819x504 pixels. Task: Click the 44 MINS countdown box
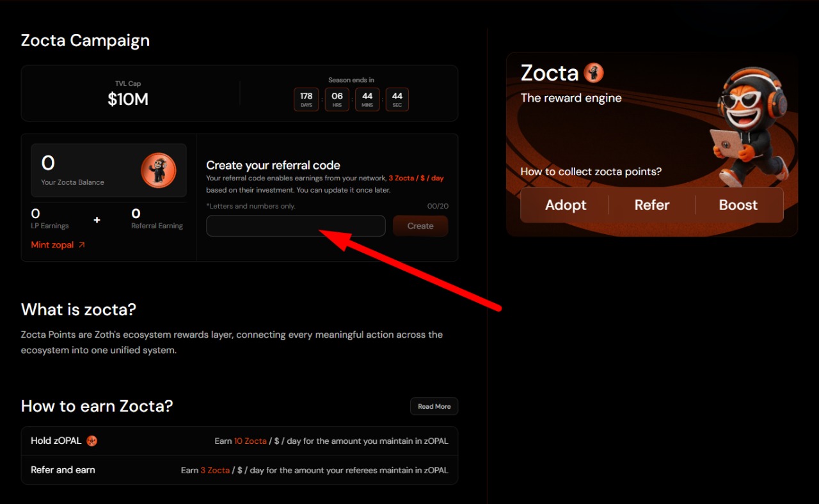pos(367,100)
